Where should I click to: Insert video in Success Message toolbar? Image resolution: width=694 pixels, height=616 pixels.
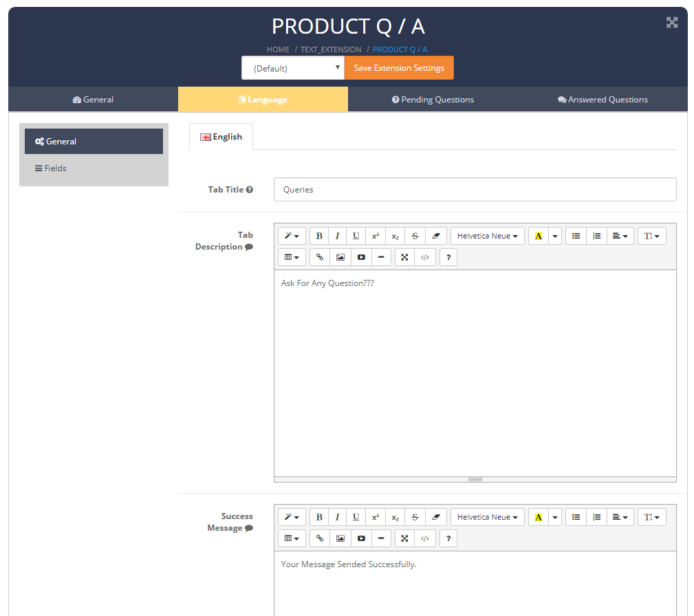361,538
